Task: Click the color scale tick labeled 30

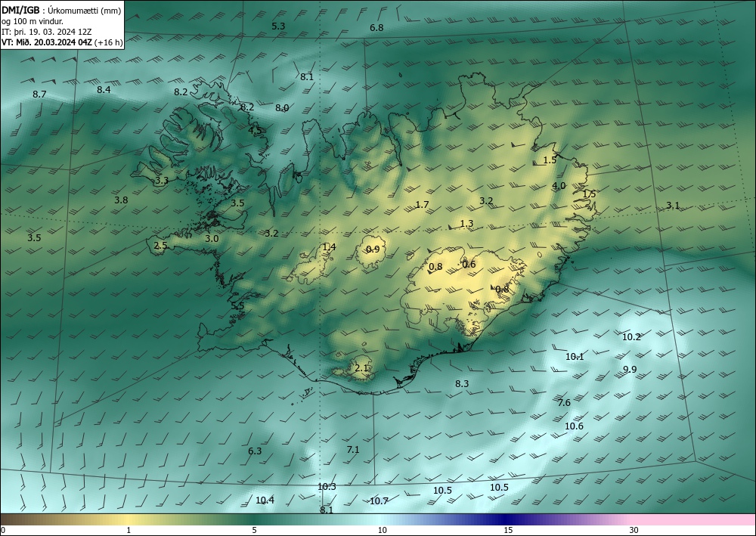Action: click(x=634, y=530)
